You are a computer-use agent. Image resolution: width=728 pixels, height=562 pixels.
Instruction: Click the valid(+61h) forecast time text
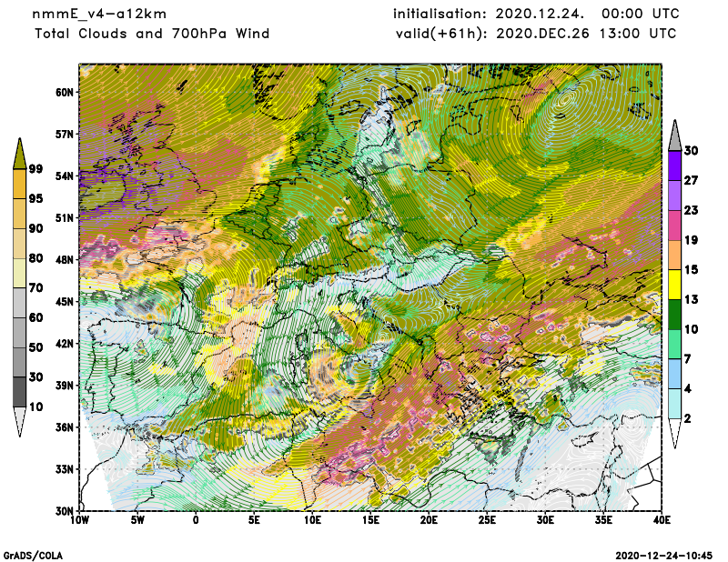point(536,33)
